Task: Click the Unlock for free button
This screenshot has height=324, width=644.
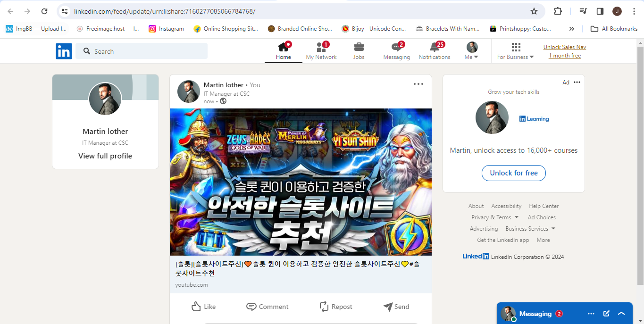Action: [513, 173]
